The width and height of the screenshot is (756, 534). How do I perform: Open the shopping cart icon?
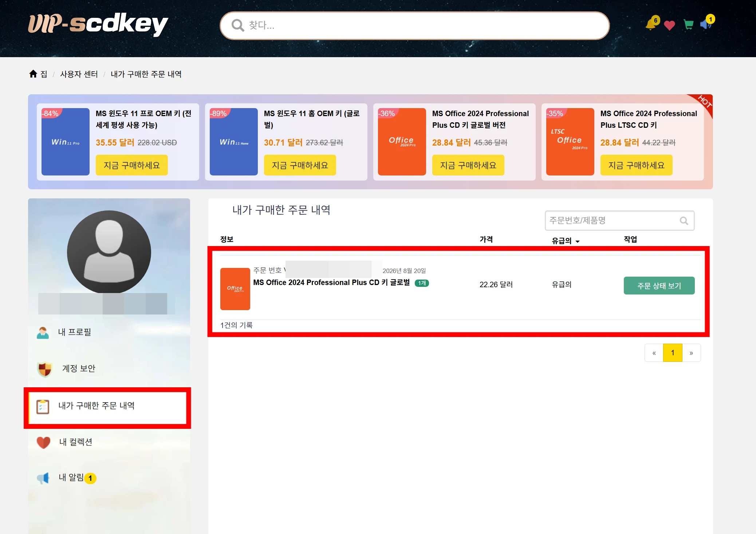(689, 25)
